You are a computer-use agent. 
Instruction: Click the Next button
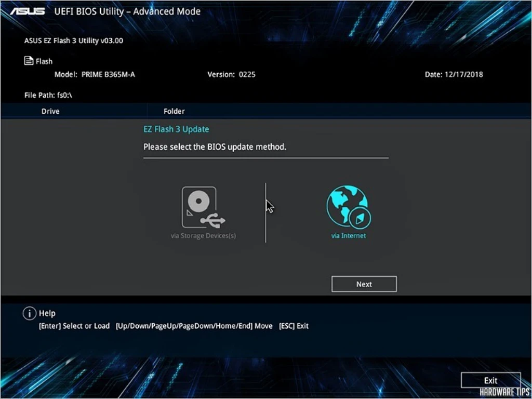pyautogui.click(x=364, y=284)
